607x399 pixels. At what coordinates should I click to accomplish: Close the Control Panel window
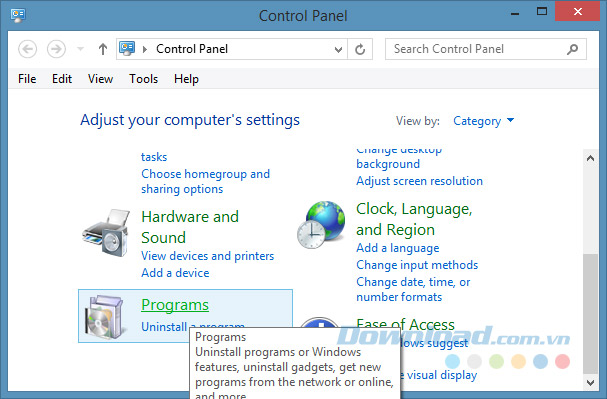pyautogui.click(x=578, y=12)
